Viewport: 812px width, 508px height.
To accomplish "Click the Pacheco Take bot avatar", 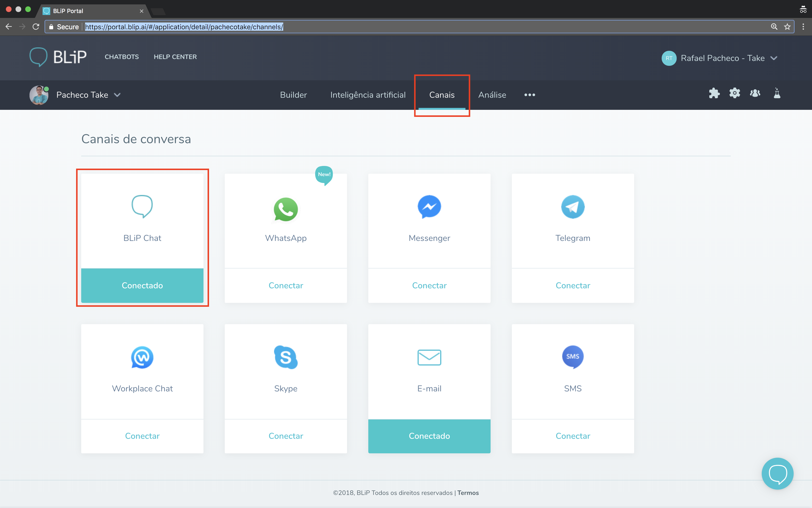I will click(x=39, y=95).
